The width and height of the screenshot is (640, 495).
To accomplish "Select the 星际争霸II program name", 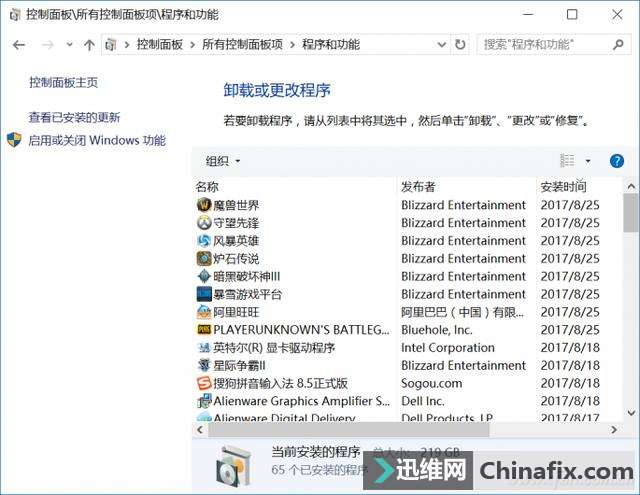I will click(x=239, y=366).
